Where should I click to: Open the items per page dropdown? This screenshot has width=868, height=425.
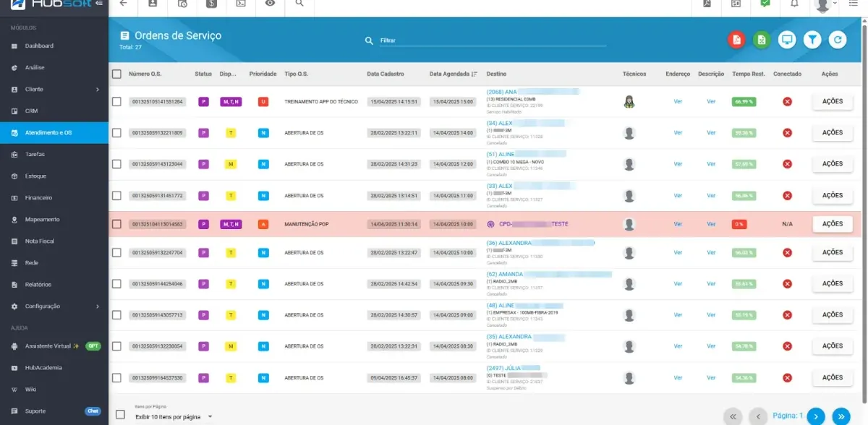pyautogui.click(x=174, y=417)
